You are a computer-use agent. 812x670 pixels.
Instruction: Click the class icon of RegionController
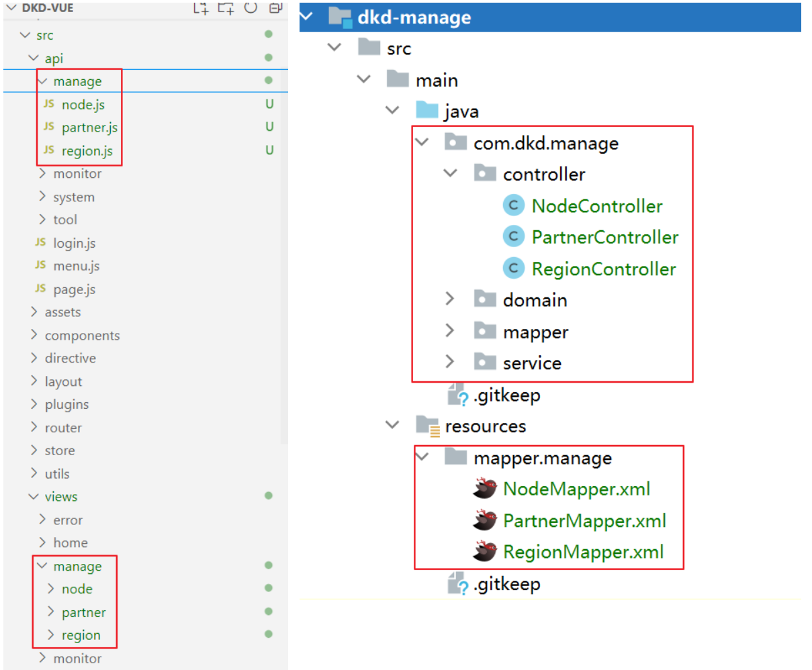pos(513,269)
